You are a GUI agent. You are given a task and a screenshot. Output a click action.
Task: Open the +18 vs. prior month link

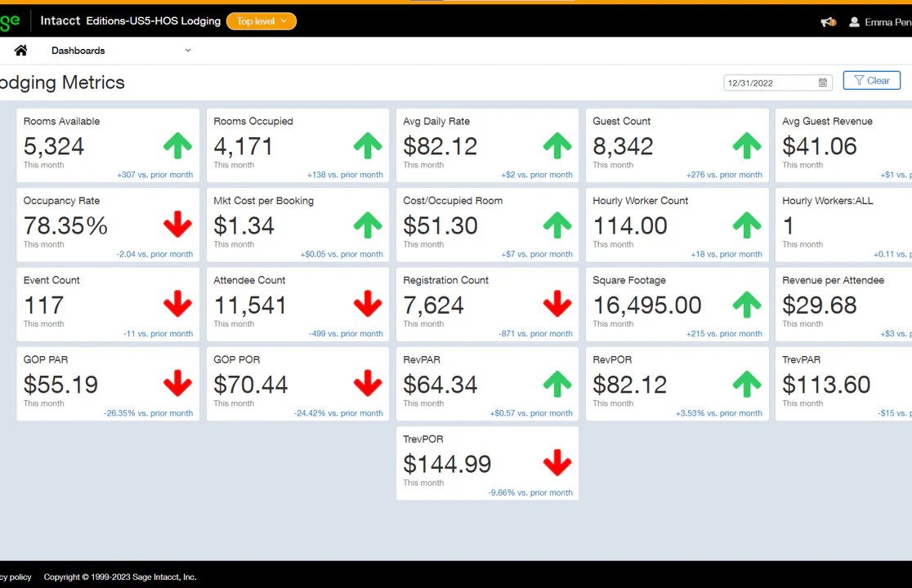click(726, 255)
